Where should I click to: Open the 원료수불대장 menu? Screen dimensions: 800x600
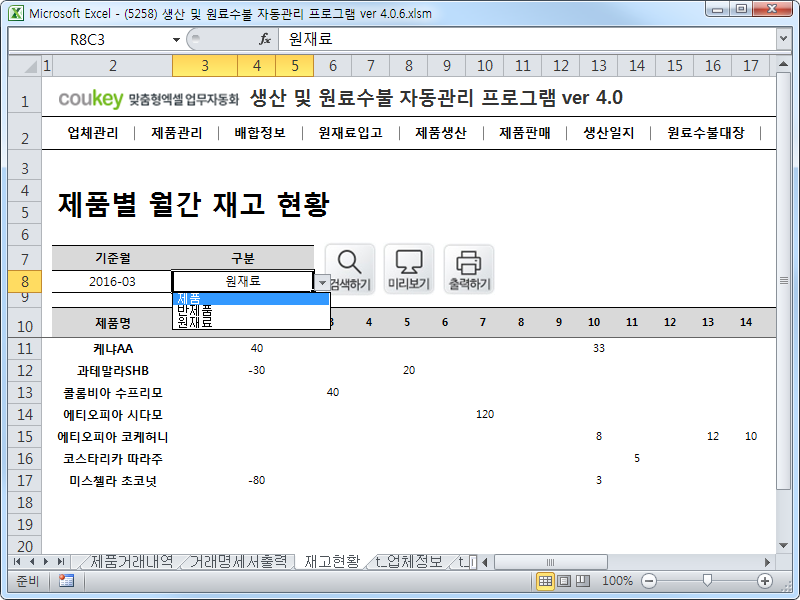tap(706, 133)
